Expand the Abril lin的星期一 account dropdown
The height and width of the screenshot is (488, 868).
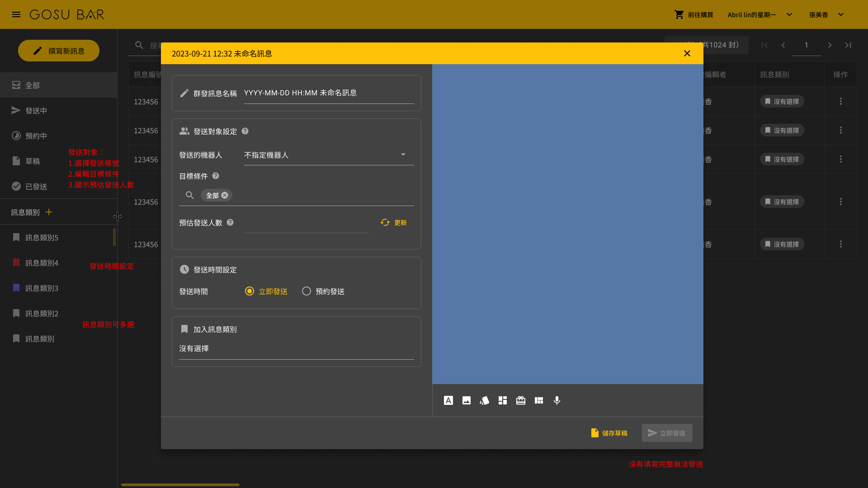pos(789,14)
